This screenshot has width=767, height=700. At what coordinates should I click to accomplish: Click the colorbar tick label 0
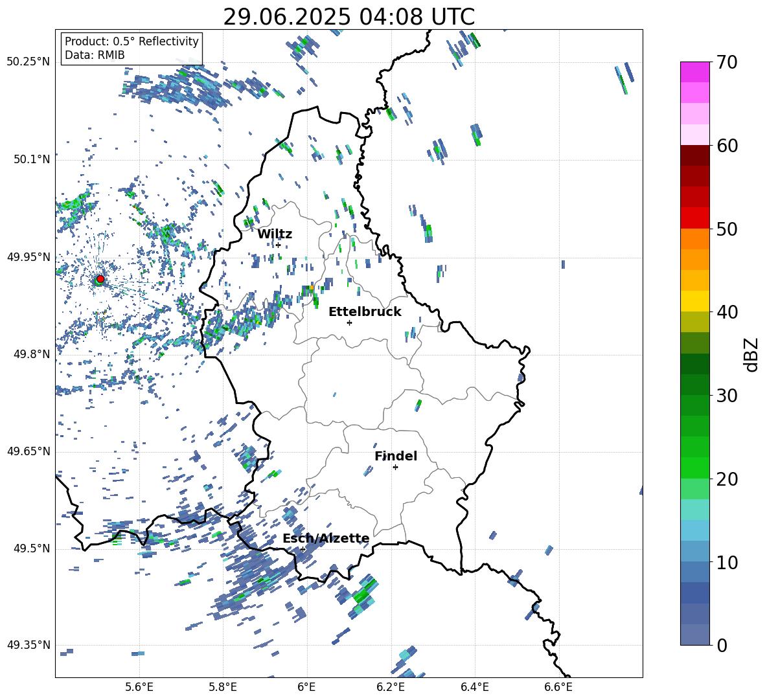point(722,645)
